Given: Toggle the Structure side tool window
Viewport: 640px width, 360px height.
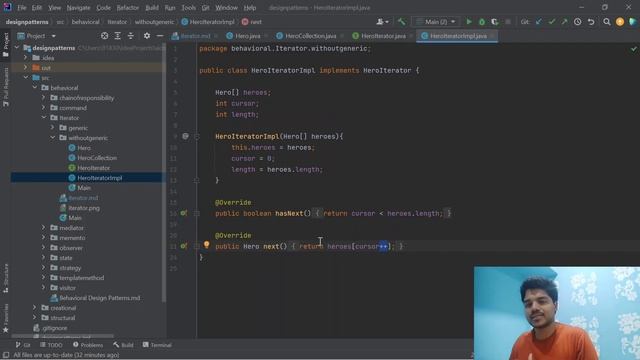Looking at the screenshot, I should (x=6, y=278).
